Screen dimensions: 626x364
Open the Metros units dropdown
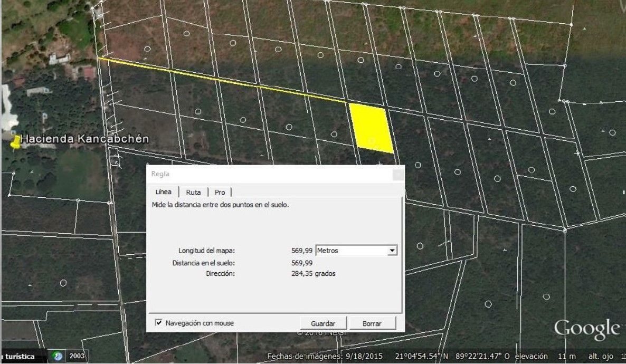coord(392,251)
